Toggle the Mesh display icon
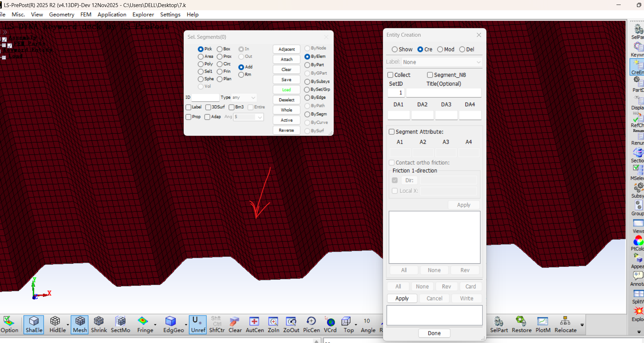The width and height of the screenshot is (644, 343). 80,324
